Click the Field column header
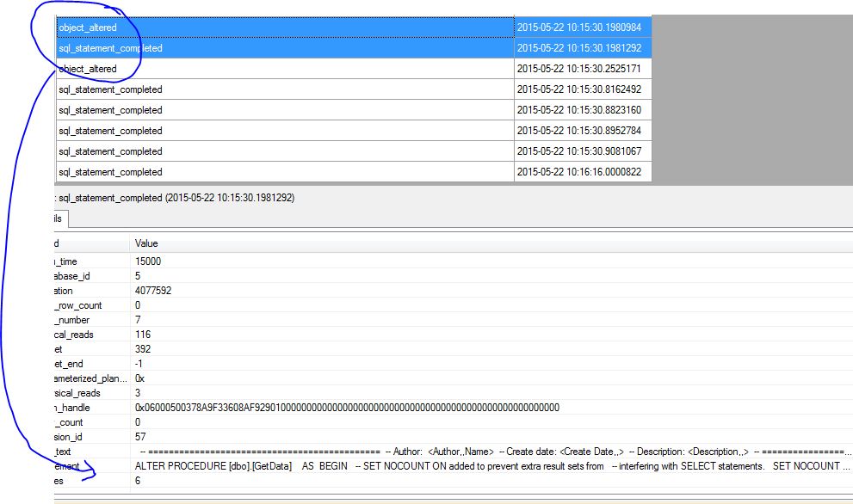Screen dimensions: 853x504 point(86,243)
